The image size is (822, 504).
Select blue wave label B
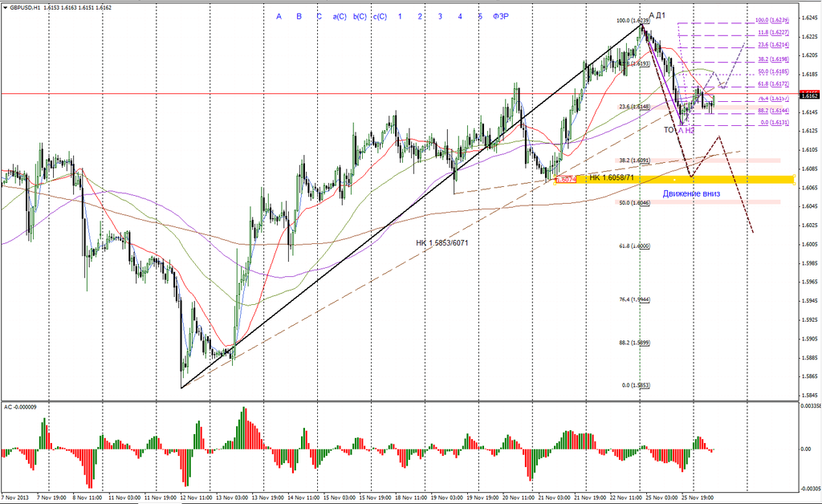click(x=299, y=16)
